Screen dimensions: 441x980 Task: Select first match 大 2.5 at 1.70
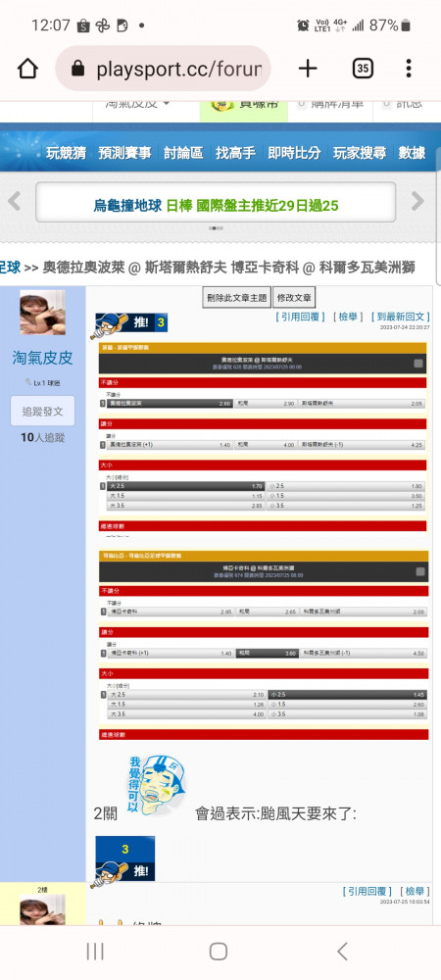pyautogui.click(x=185, y=486)
